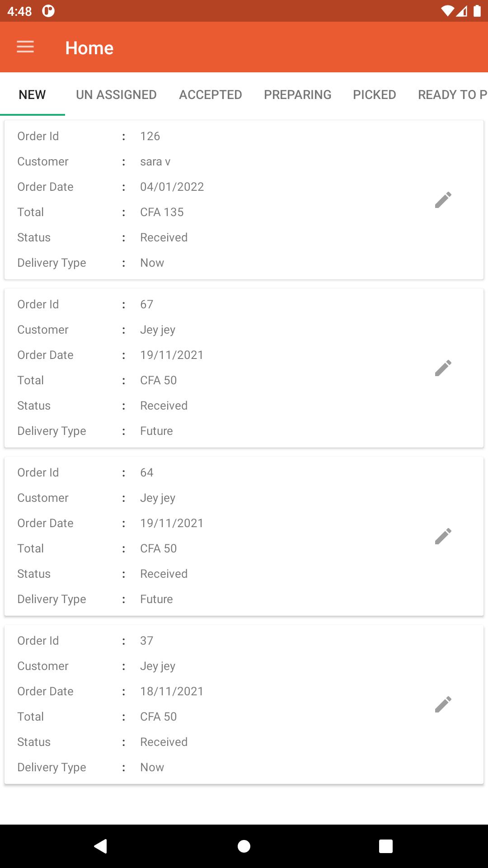Screen dimensions: 488x868
Task: Tap the CFA 135 total value
Action: pyautogui.click(x=162, y=212)
